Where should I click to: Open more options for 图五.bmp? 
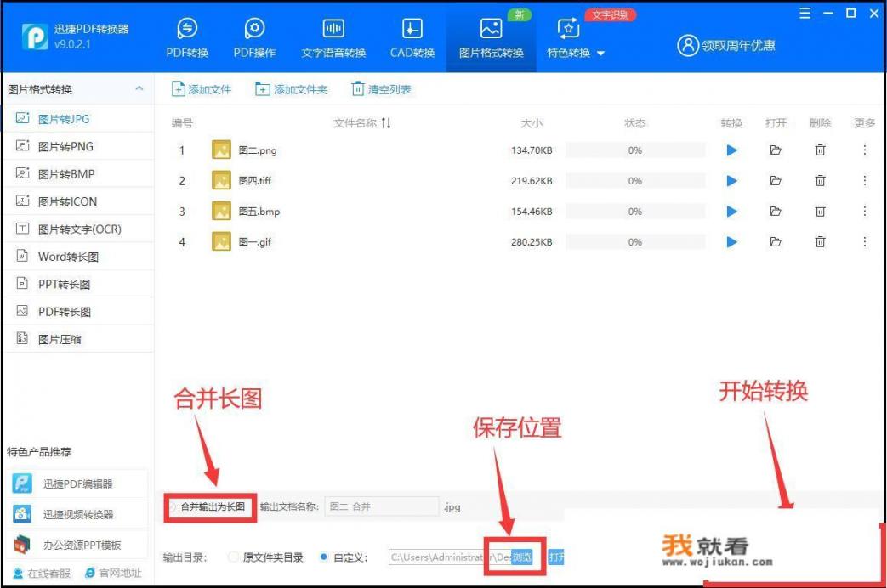pos(864,212)
